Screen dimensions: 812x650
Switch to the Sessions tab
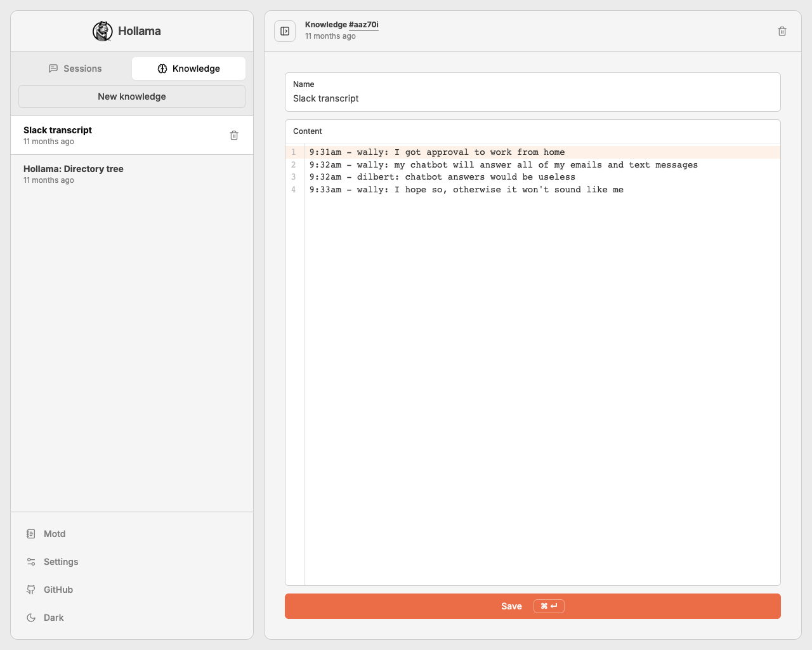75,69
